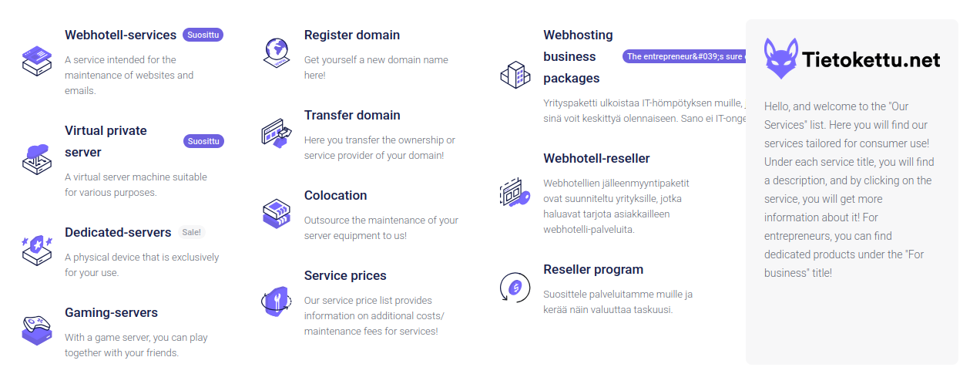Go to the Colocation service page
Viewport: 980px width, 384px height.
[x=335, y=195]
